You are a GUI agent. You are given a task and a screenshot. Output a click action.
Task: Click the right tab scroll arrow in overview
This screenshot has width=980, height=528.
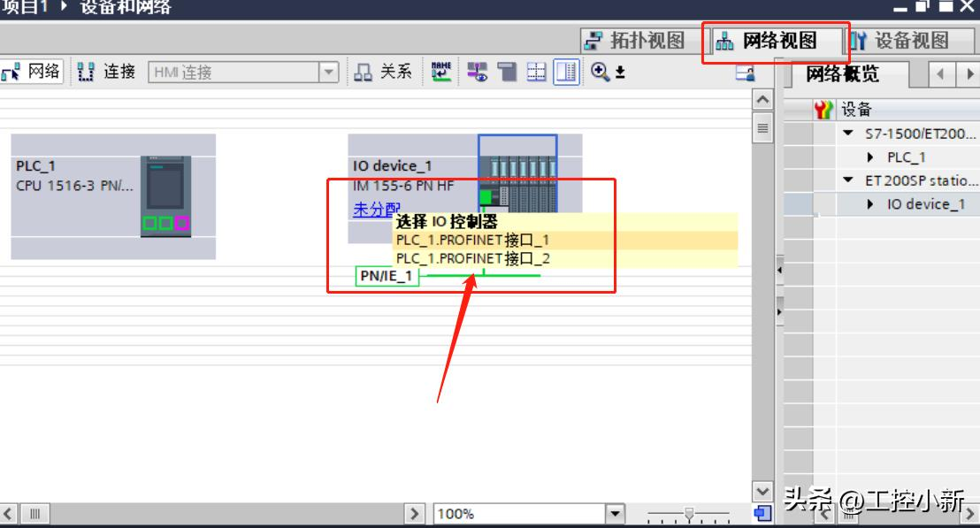pyautogui.click(x=969, y=74)
